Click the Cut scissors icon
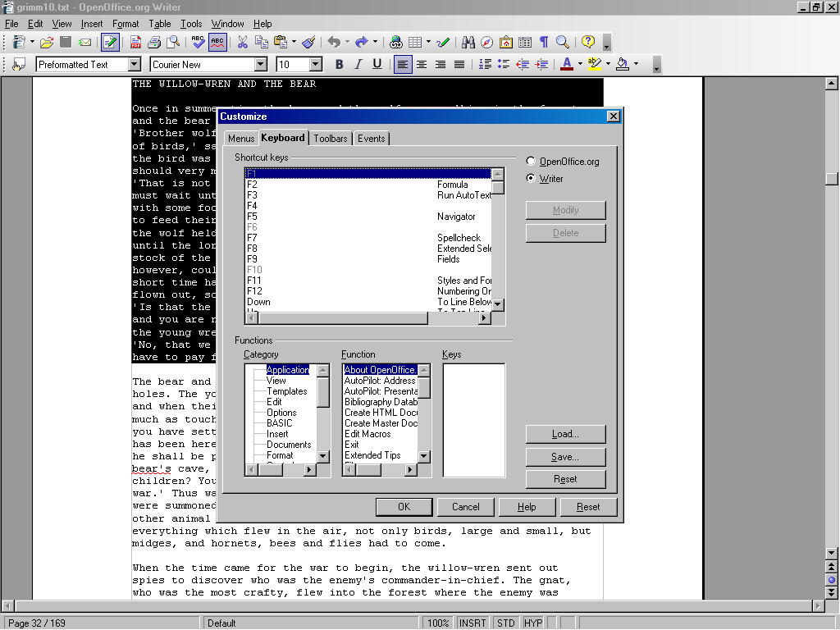The image size is (840, 630). point(242,42)
